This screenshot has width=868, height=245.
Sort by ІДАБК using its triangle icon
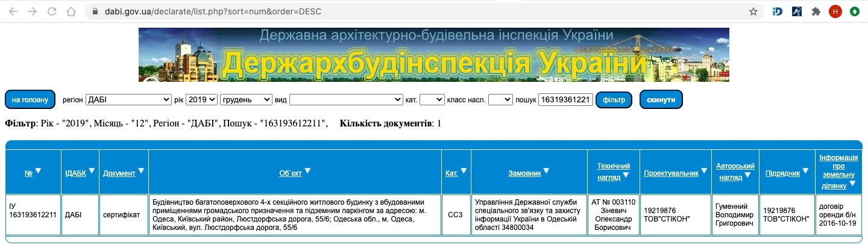(92, 171)
